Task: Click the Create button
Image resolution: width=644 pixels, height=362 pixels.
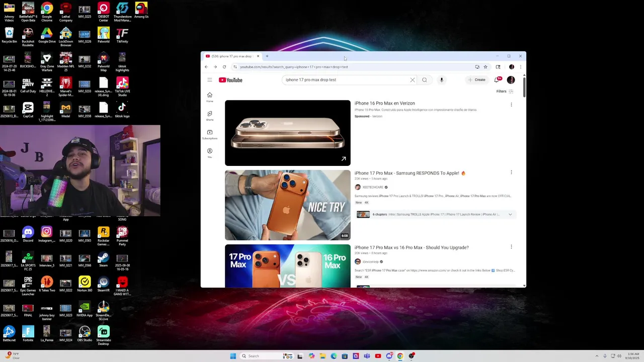Action: [x=476, y=80]
